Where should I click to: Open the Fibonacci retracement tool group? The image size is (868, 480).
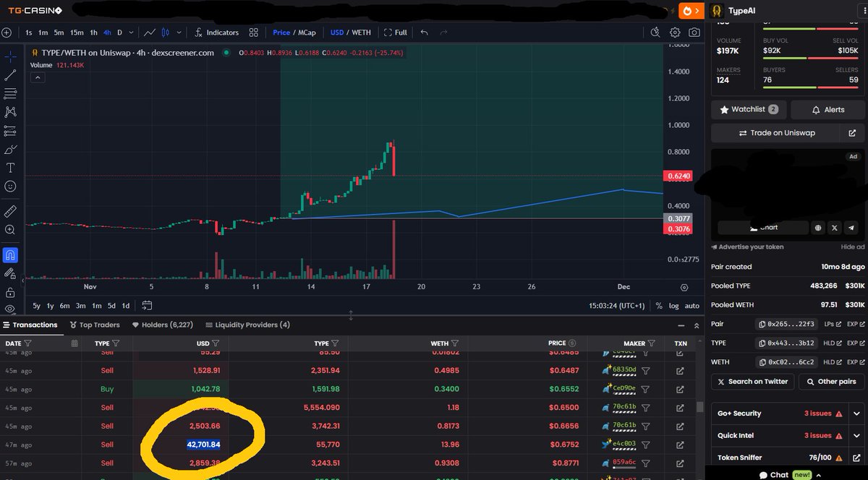click(x=10, y=94)
